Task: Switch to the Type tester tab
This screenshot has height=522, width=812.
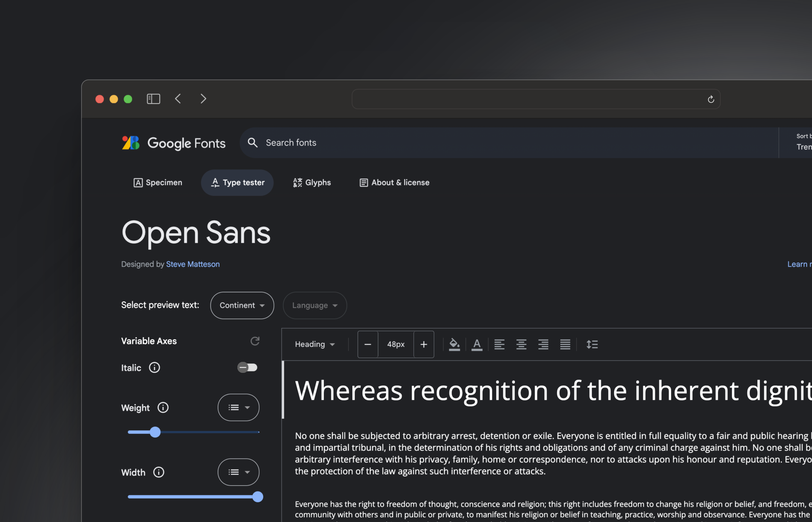Action: click(x=237, y=183)
